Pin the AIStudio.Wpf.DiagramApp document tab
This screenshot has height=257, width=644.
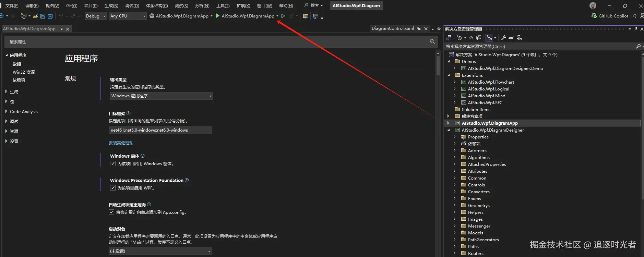[x=61, y=29]
